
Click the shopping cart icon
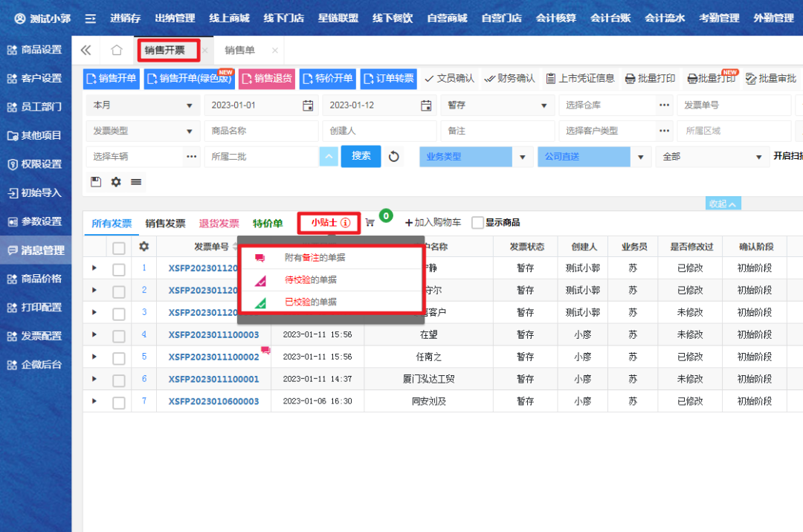[x=370, y=222]
